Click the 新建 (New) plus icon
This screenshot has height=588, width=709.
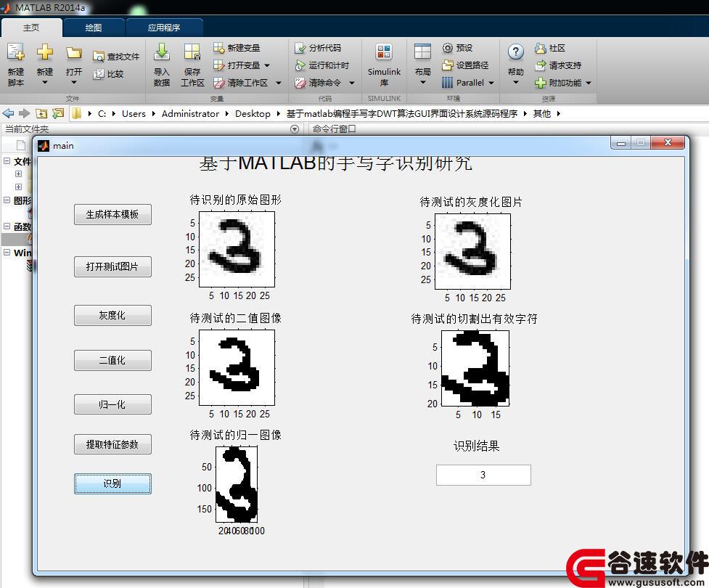tap(45, 52)
